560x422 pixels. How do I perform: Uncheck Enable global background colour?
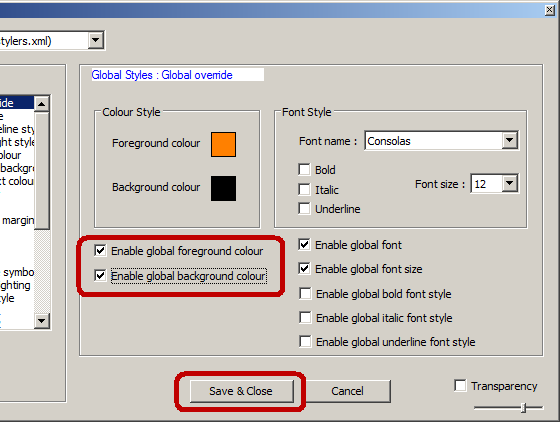100,276
